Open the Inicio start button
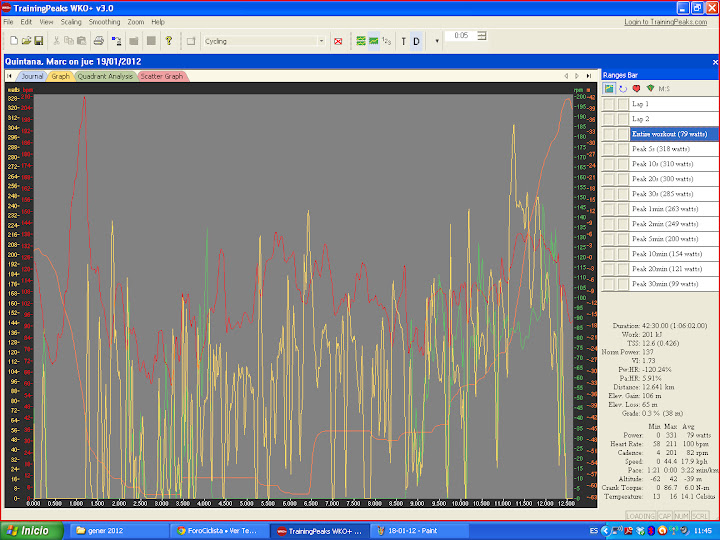Viewport: 720px width, 540px height. click(32, 530)
